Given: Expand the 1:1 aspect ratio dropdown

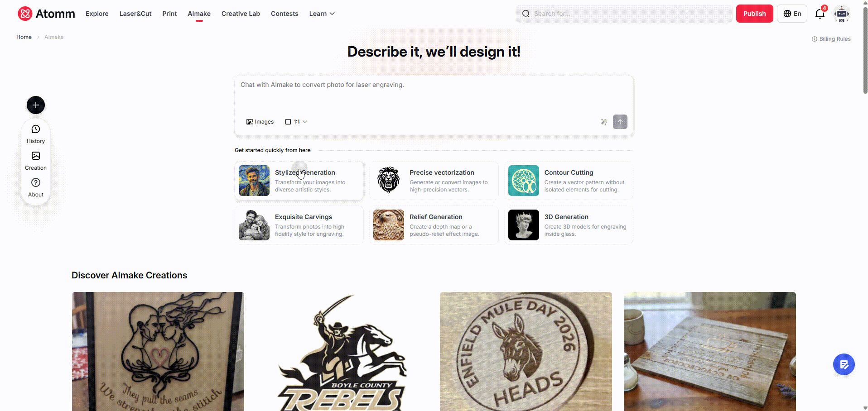Looking at the screenshot, I should [x=296, y=122].
